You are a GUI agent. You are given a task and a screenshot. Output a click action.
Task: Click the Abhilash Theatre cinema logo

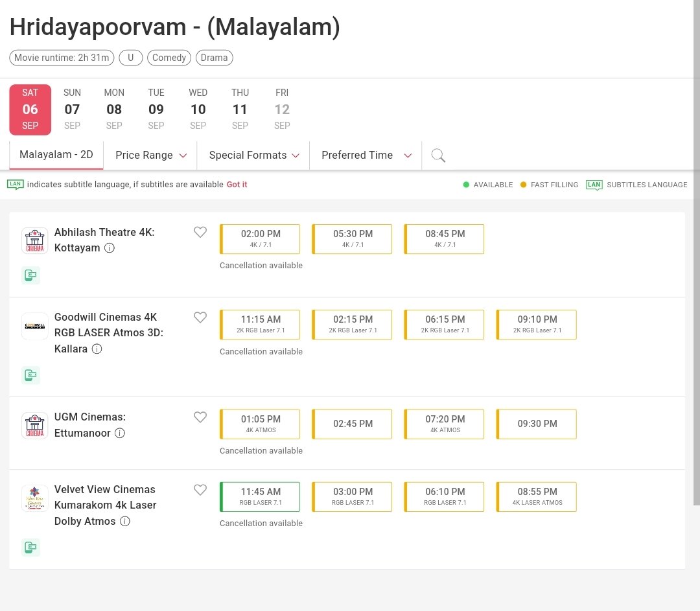[x=34, y=239]
